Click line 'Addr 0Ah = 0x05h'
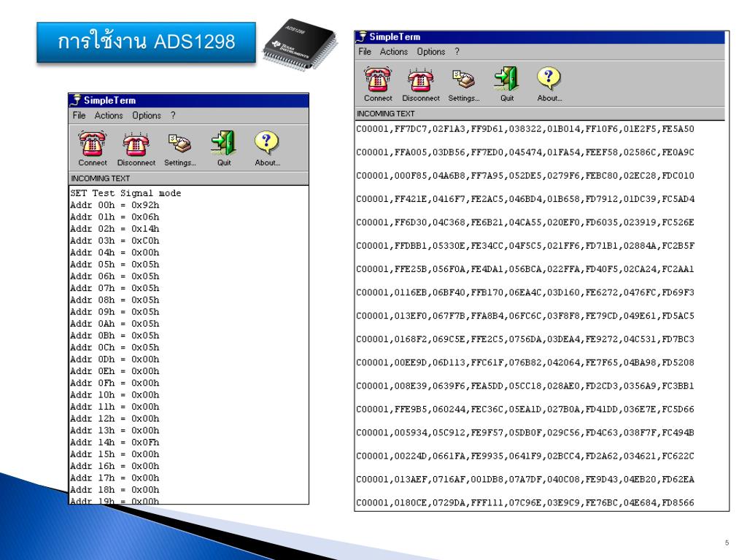 click(115, 323)
